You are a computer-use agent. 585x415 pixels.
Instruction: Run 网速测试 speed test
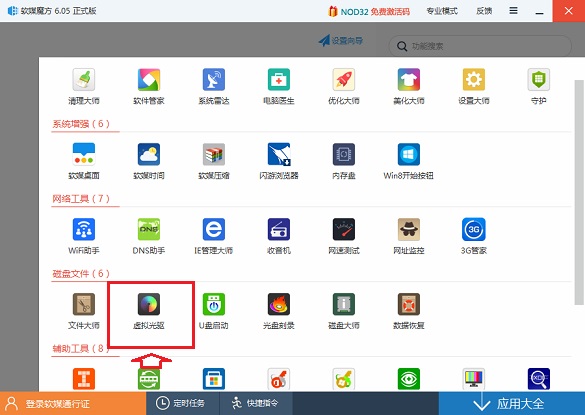tap(344, 236)
